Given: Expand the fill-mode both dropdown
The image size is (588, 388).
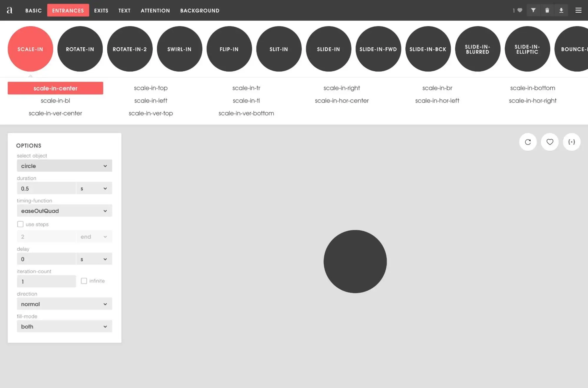Looking at the screenshot, I should pyautogui.click(x=64, y=326).
